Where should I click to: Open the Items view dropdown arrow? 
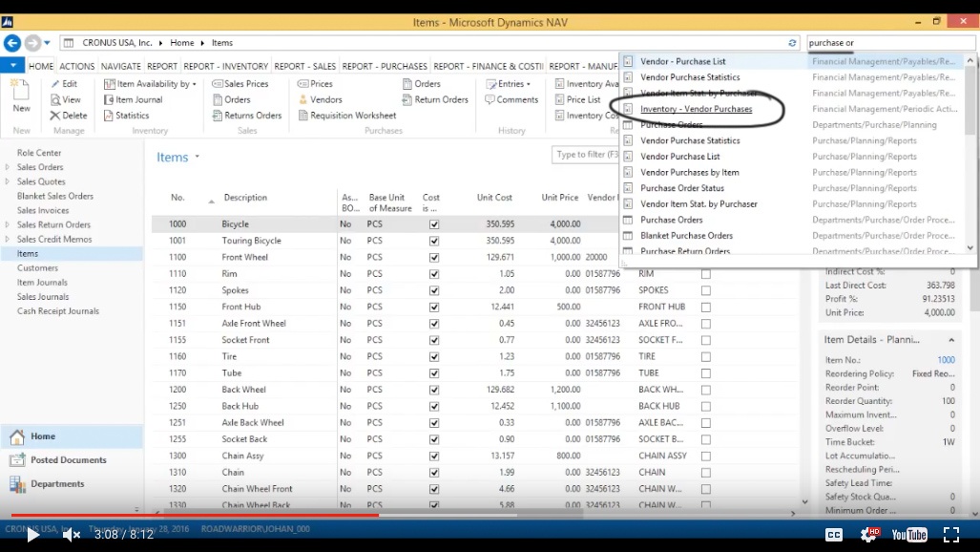point(197,157)
